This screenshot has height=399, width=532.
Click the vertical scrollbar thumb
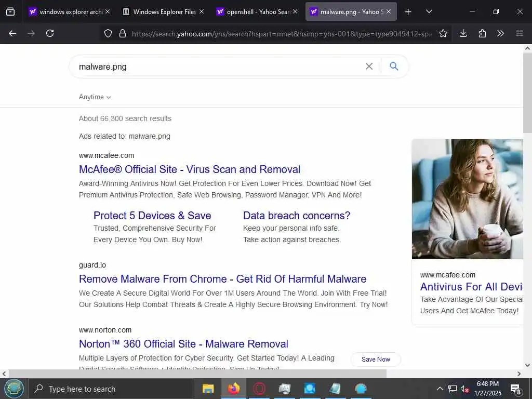527,92
